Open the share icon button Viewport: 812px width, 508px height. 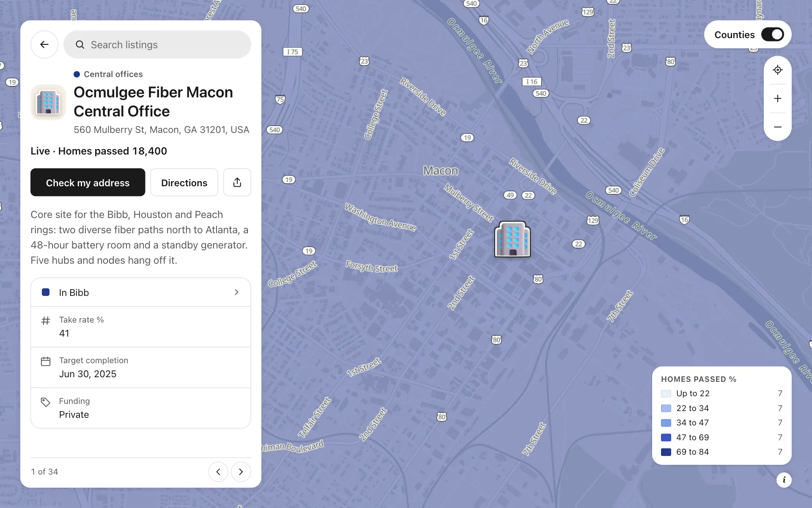pos(237,182)
